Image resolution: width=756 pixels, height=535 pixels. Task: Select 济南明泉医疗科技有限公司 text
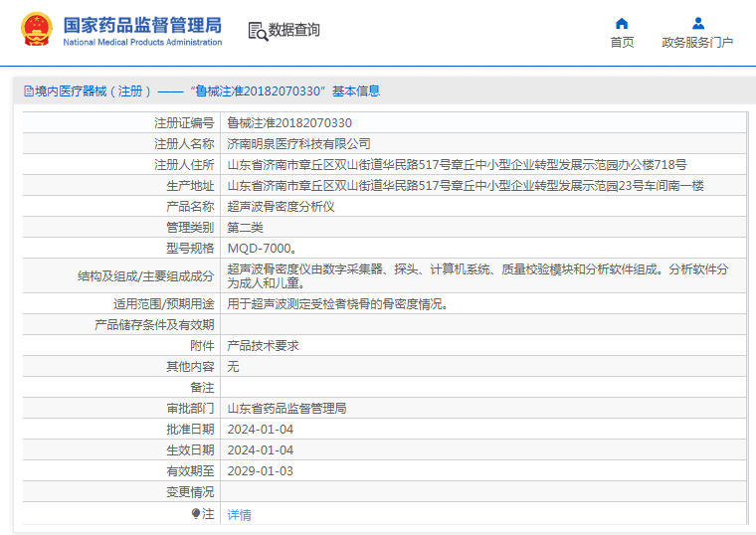point(299,143)
